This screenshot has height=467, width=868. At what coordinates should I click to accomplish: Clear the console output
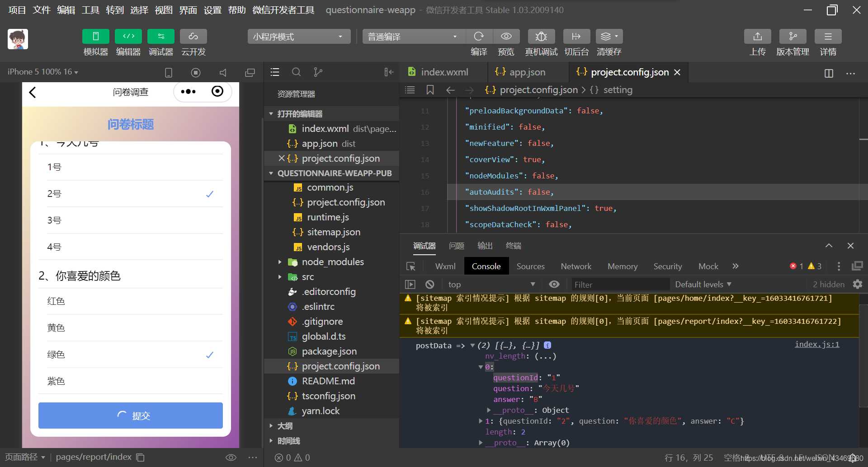click(430, 285)
